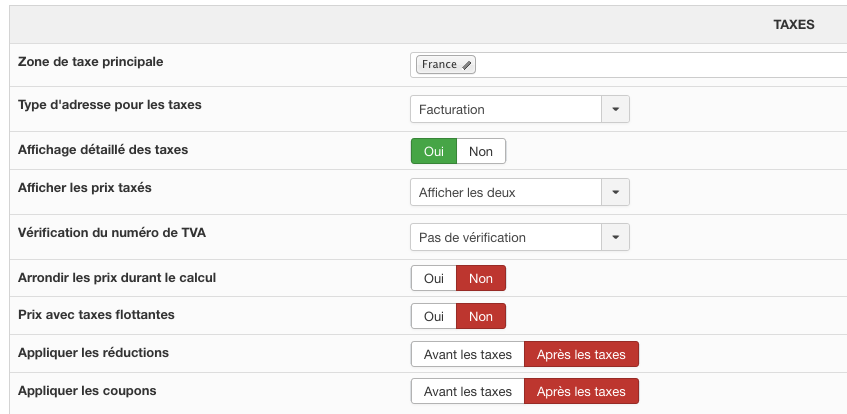847x414 pixels.
Task: Click the pencil edit icon beside France
Action: 467,65
